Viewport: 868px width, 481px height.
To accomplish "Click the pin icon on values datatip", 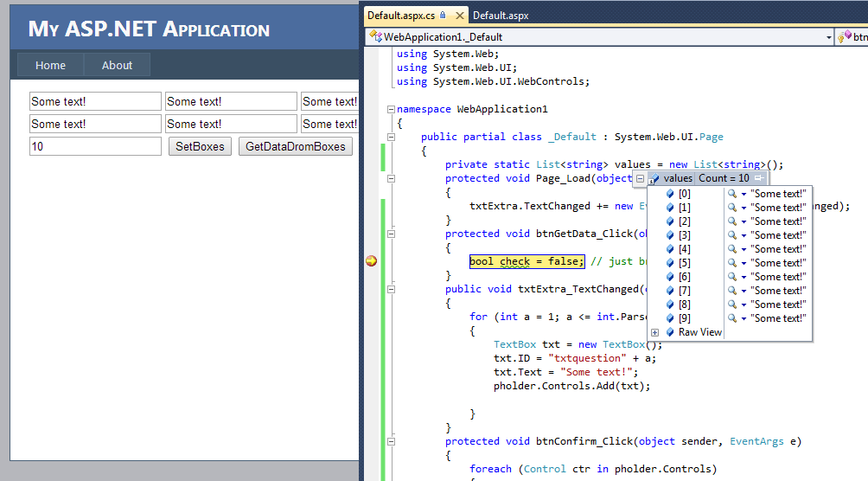I will tap(759, 178).
